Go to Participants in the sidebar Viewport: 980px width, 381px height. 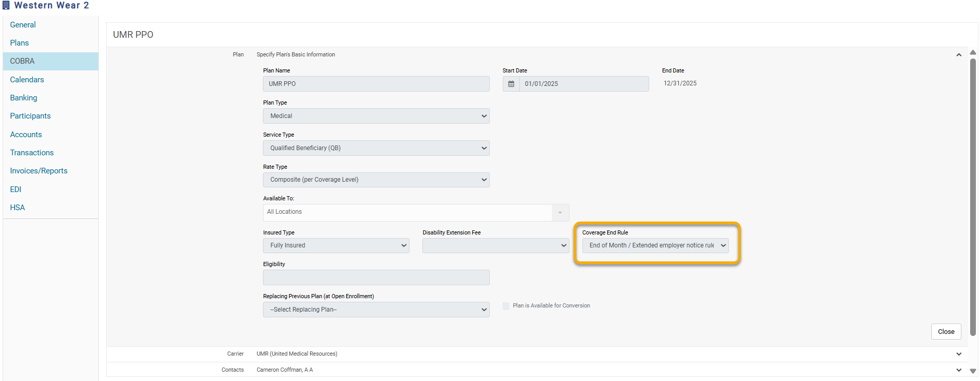point(30,116)
